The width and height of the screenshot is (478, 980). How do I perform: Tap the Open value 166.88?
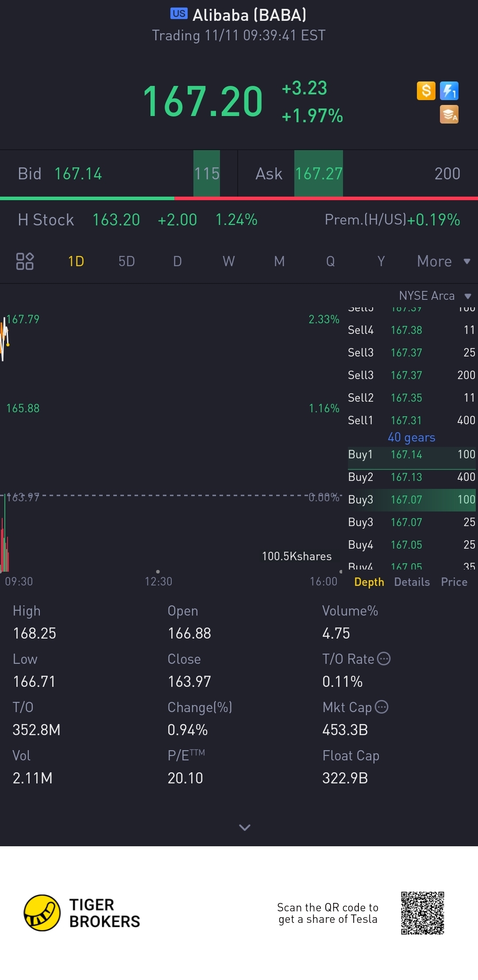point(189,633)
